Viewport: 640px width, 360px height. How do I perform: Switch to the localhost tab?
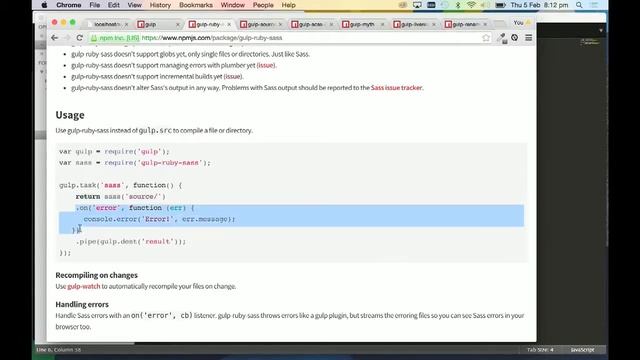click(106, 24)
